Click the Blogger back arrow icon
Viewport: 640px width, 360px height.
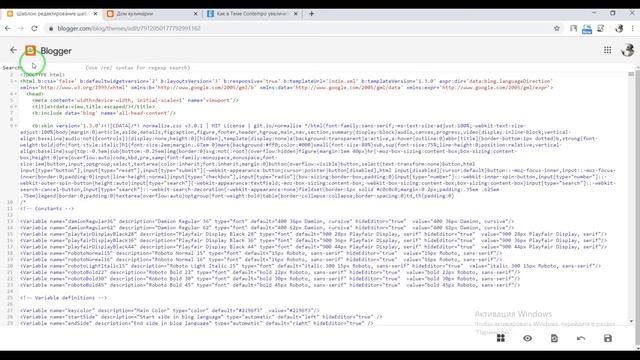tap(13, 50)
